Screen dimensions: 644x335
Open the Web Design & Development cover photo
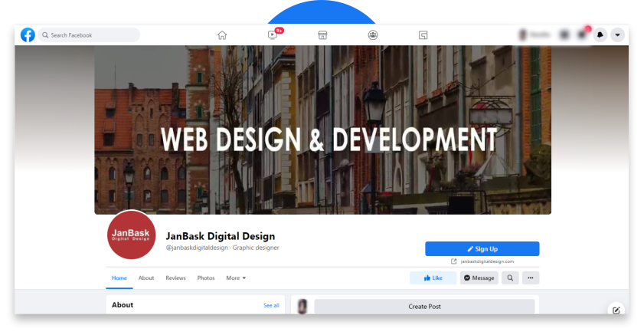(323, 130)
